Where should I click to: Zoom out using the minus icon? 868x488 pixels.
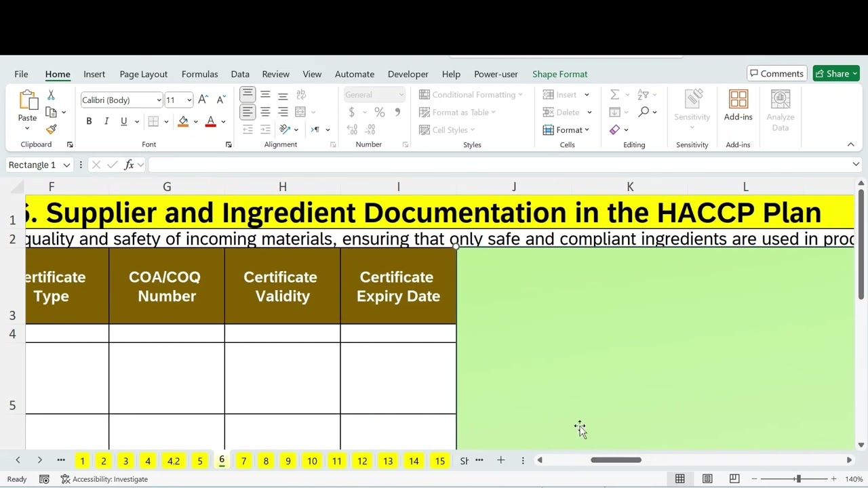point(754,479)
